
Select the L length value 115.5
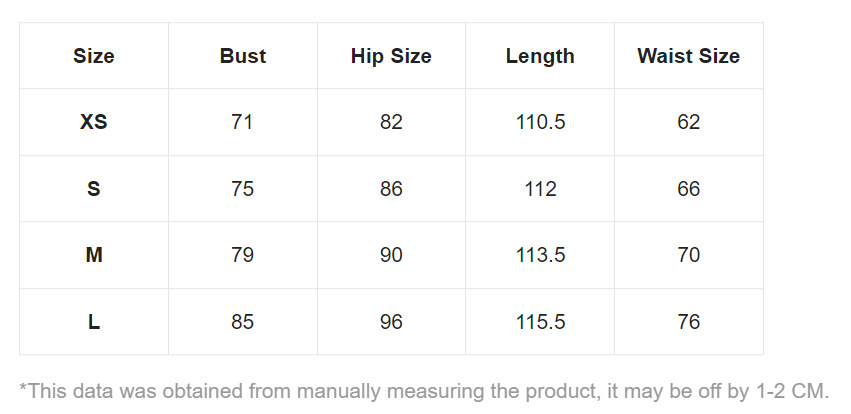(x=540, y=322)
